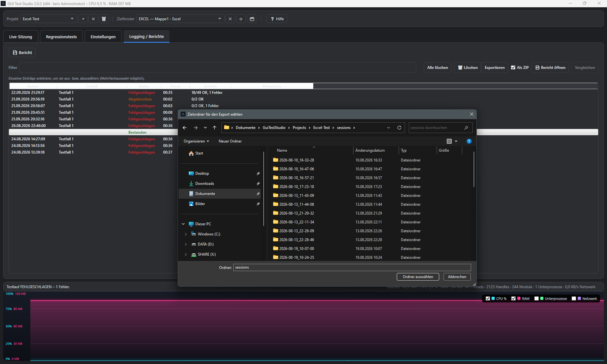
Task: Click the Filter text field
Action: point(218,68)
